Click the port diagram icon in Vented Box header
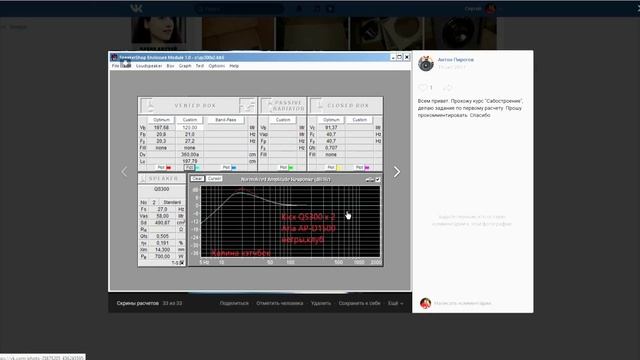 (247, 105)
